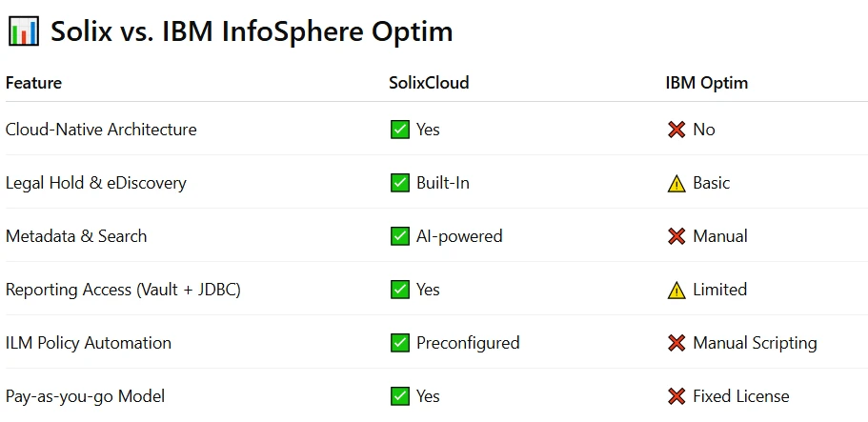Select the SolixCloud column header
The height and width of the screenshot is (422, 868).
coord(429,83)
